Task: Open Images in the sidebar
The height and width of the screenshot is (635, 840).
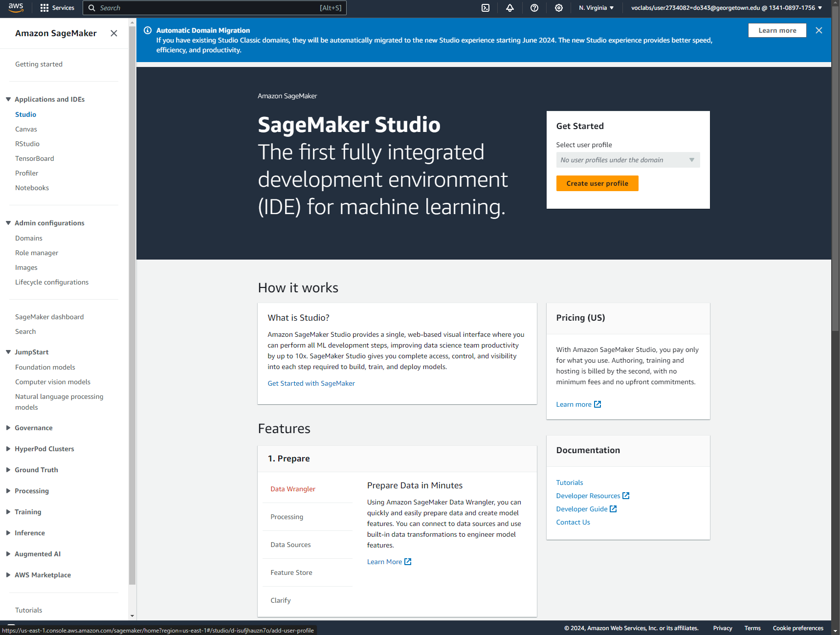Action: (26, 267)
